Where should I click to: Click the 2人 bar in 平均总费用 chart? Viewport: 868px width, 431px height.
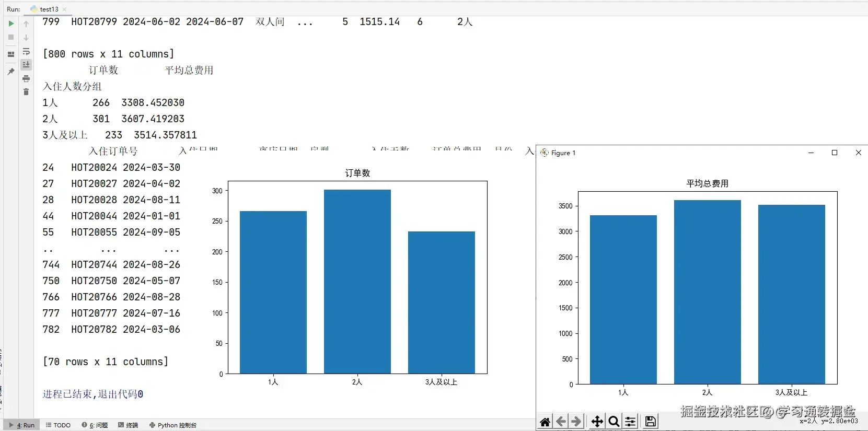708,292
